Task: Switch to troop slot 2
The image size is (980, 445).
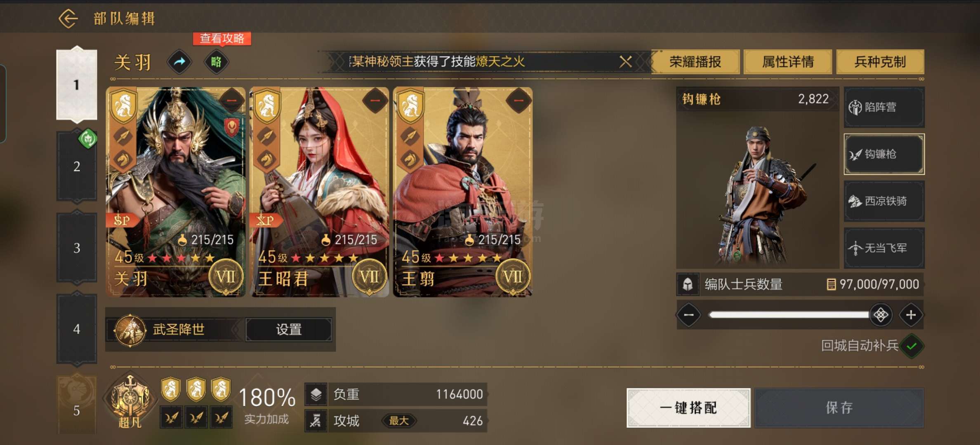Action: click(x=77, y=166)
